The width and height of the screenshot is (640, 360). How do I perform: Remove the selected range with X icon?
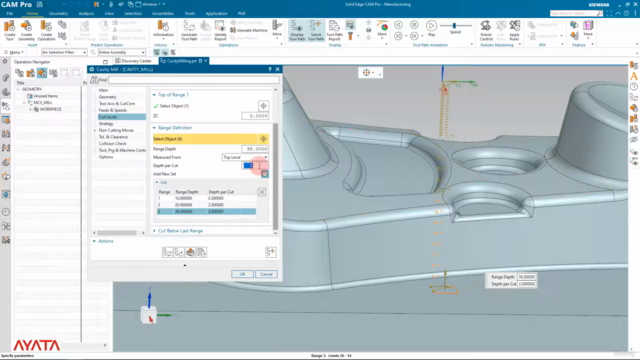[x=262, y=192]
